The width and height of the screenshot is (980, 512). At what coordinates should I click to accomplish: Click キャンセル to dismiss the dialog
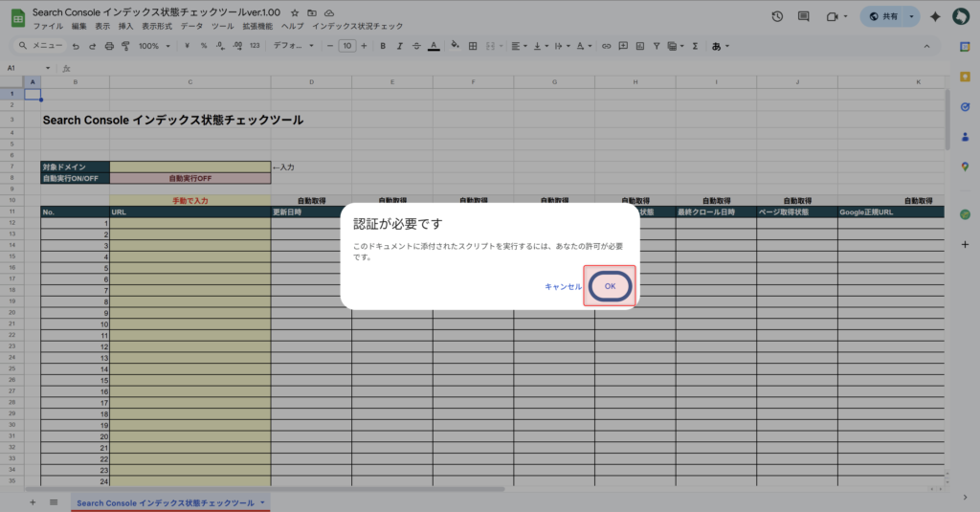tap(563, 286)
